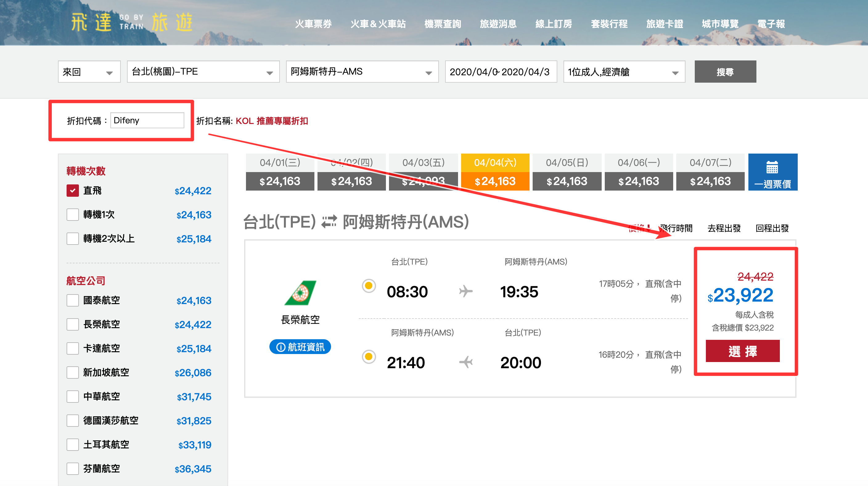The image size is (868, 486).
Task: Select the 08:30 outbound flight radio button
Action: coord(369,286)
